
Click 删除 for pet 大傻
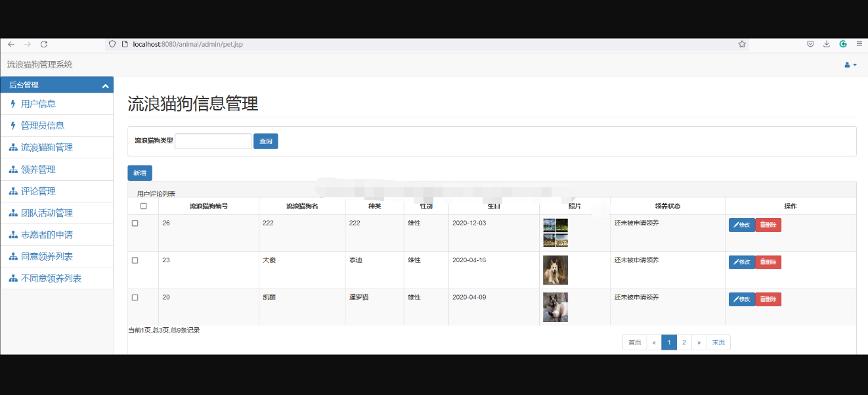[768, 262]
